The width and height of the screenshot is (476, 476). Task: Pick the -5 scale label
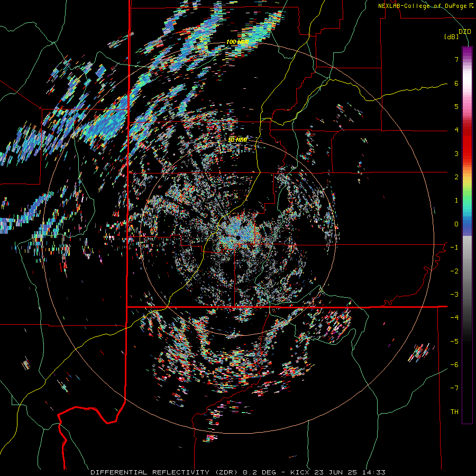click(x=454, y=342)
